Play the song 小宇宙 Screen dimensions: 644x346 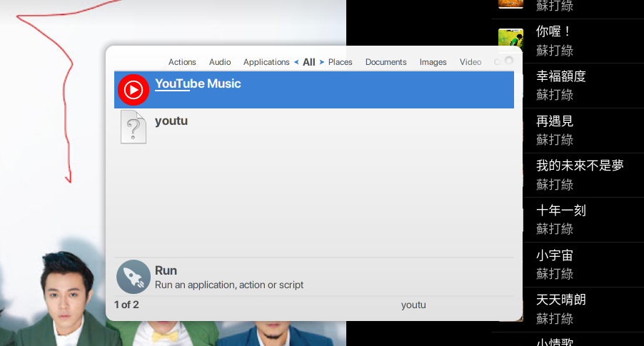pyautogui.click(x=555, y=255)
